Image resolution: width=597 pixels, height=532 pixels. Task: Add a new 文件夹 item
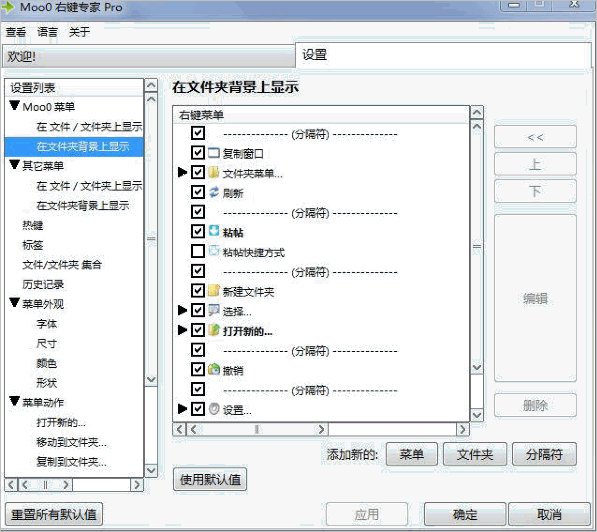(475, 454)
